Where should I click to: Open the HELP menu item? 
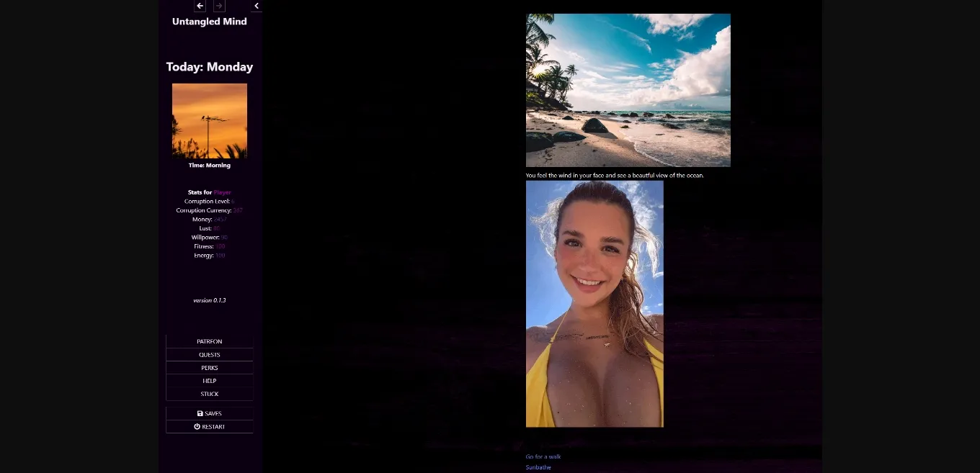209,381
